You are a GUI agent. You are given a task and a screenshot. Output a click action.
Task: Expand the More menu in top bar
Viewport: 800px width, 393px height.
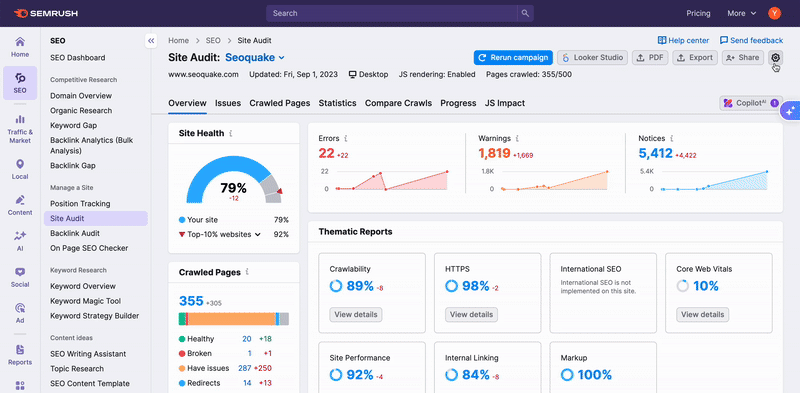(742, 13)
